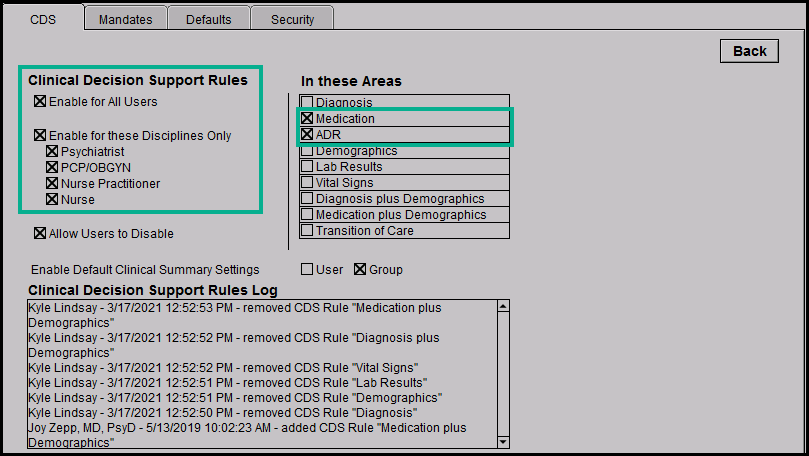Viewport: 809px width, 456px height.
Task: Disable the ADR area checkbox
Action: pyautogui.click(x=308, y=135)
